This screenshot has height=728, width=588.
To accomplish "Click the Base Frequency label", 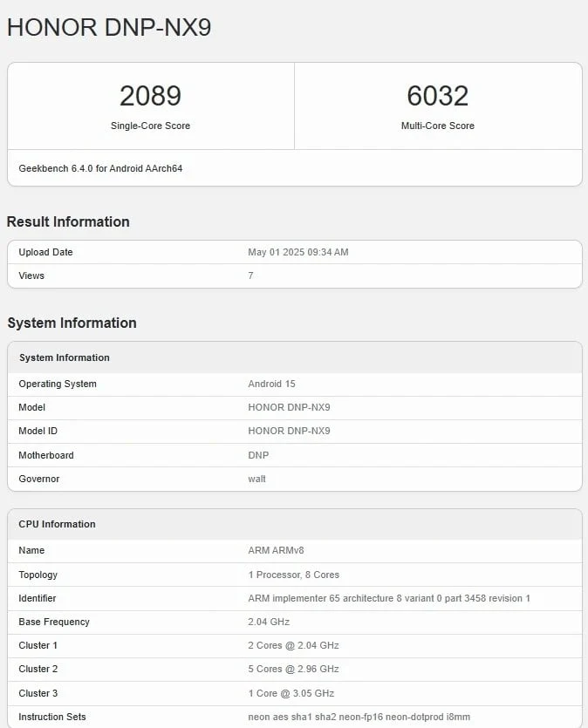I will coord(54,623).
